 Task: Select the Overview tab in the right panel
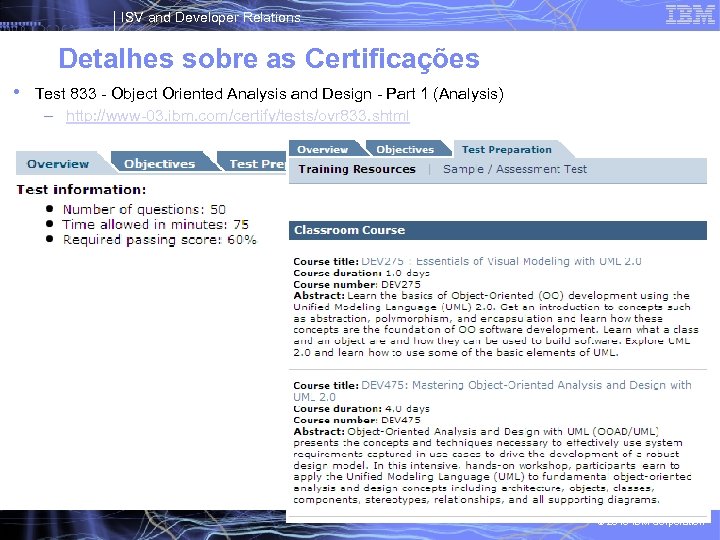point(322,149)
